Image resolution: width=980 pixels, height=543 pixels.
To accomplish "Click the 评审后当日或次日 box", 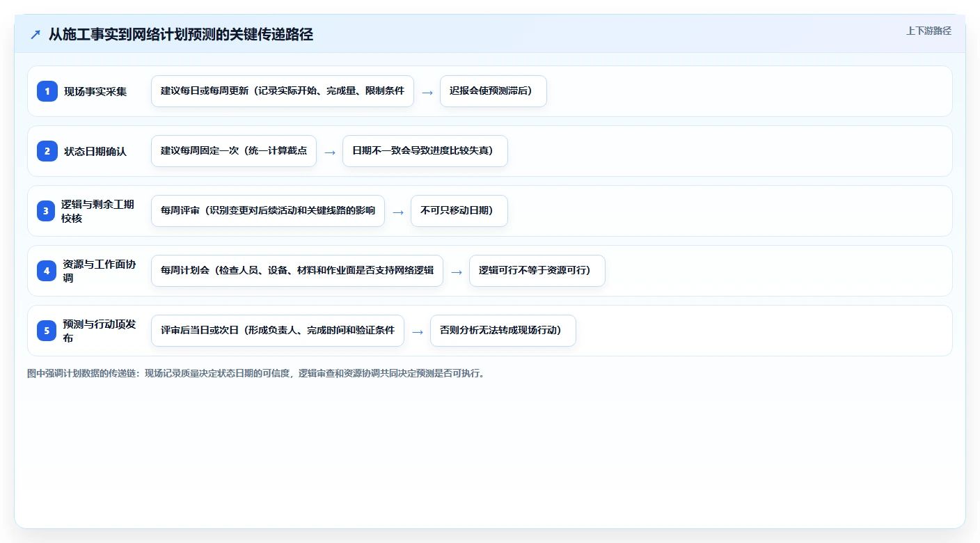I will [278, 331].
